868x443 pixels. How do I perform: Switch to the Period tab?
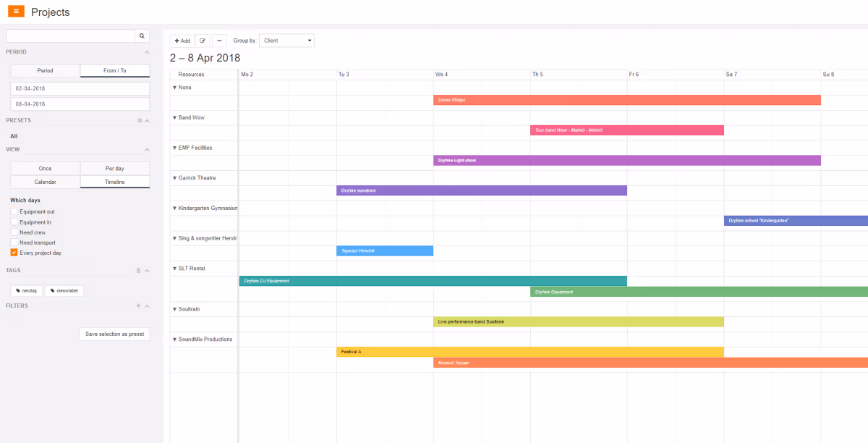[x=45, y=71]
